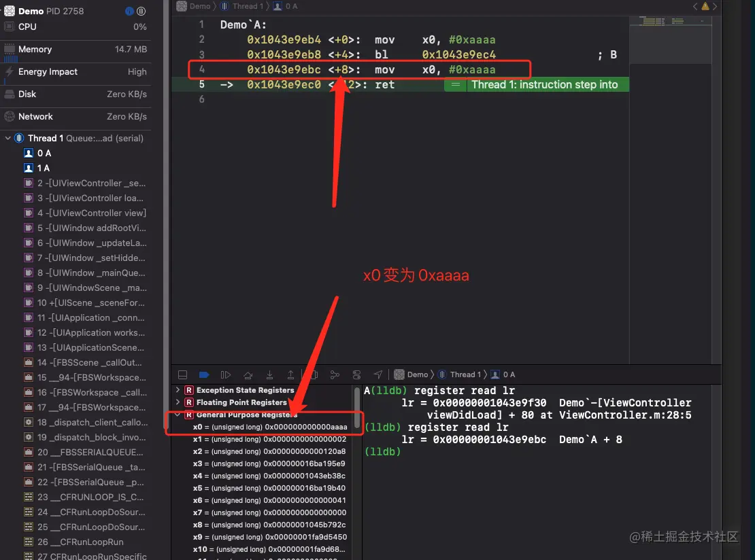Open the Disk gauge report
755x560 pixels.
click(x=75, y=94)
